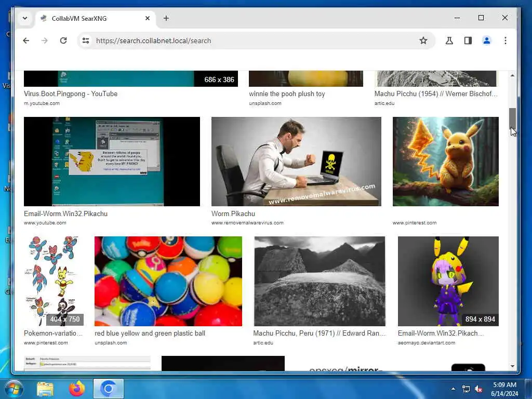Reload the current page
Screen dimensions: 532x399
(x=63, y=41)
